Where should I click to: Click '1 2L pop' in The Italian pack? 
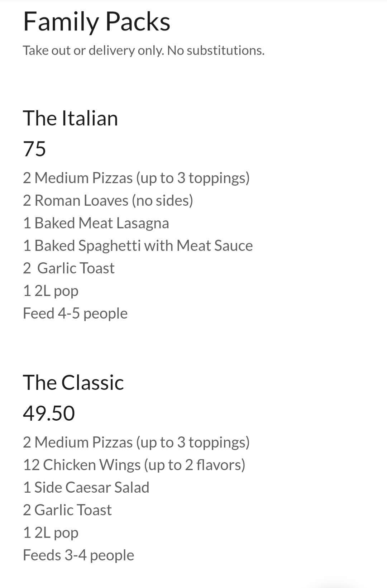coord(51,291)
